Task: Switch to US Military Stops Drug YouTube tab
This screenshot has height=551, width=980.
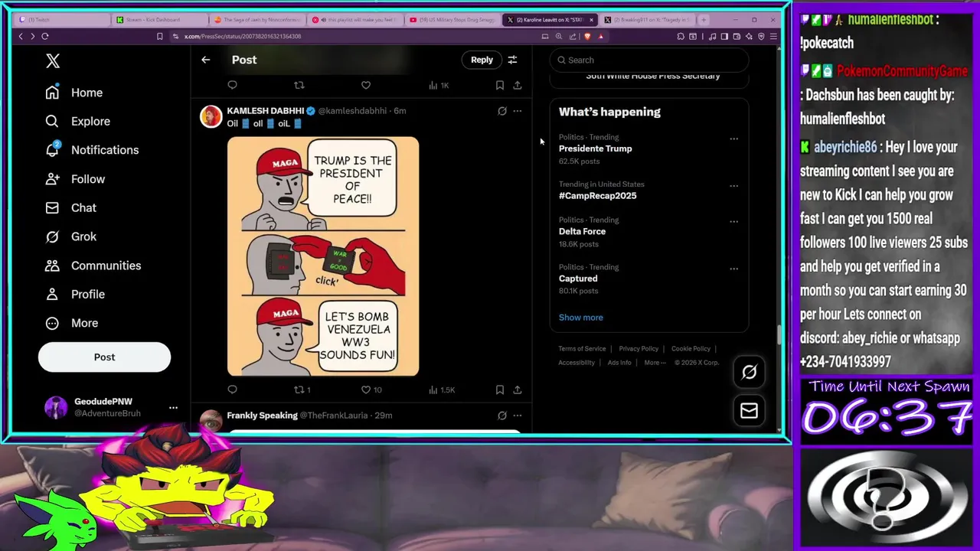Action: pyautogui.click(x=452, y=19)
